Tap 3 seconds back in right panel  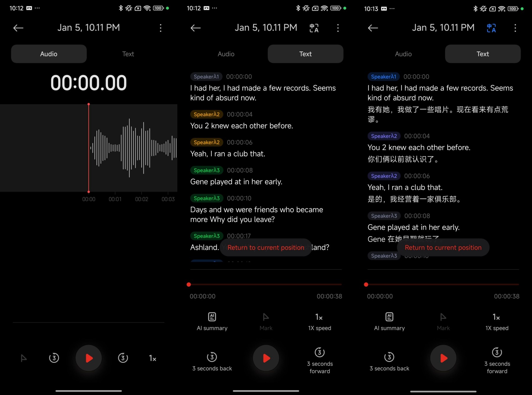pos(389,361)
